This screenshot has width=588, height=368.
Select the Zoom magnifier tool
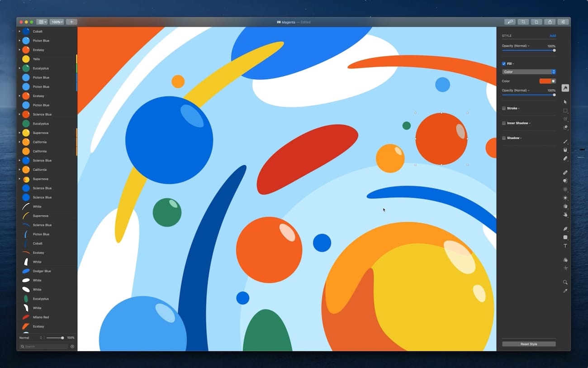click(x=565, y=282)
